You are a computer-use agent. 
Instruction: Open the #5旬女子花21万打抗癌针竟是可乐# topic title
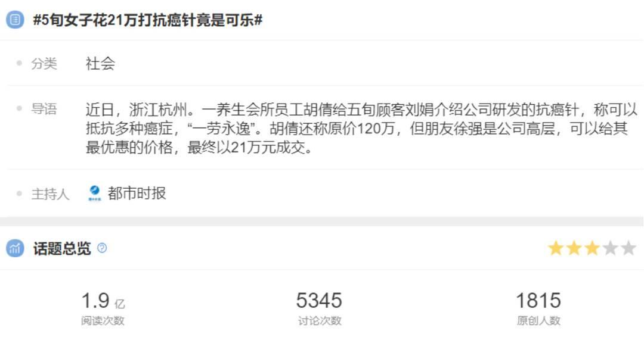(x=148, y=20)
